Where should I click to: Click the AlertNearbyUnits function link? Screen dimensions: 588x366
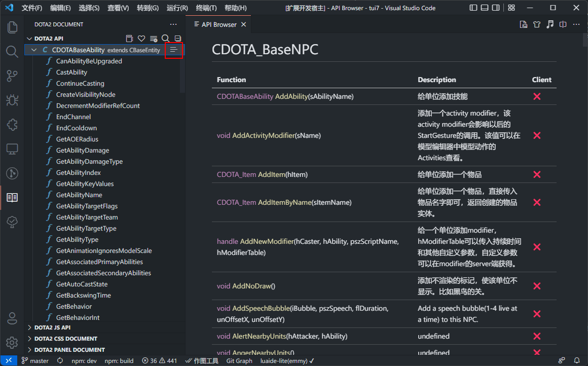[x=259, y=337]
